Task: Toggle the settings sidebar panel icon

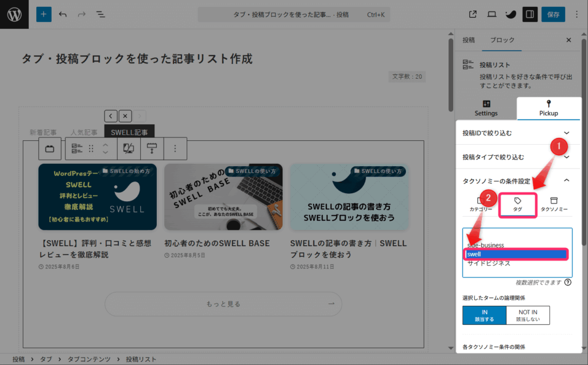Action: (x=530, y=14)
